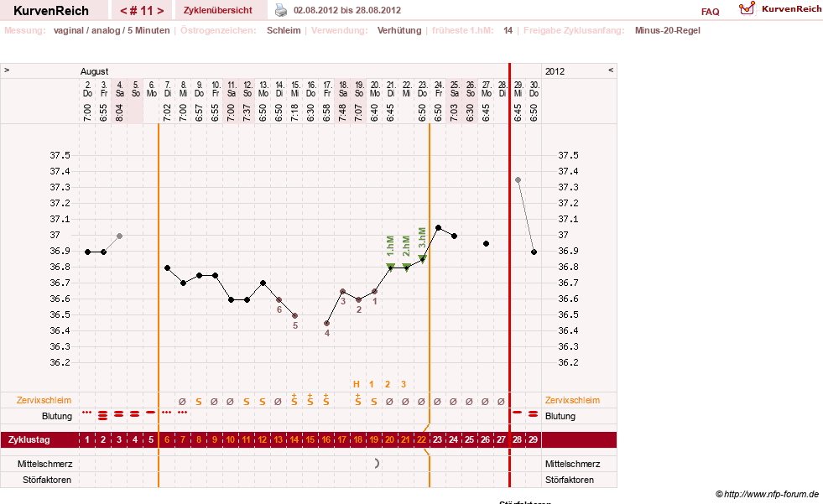This screenshot has height=504, width=823.
Task: Click the August month label
Action: click(94, 71)
